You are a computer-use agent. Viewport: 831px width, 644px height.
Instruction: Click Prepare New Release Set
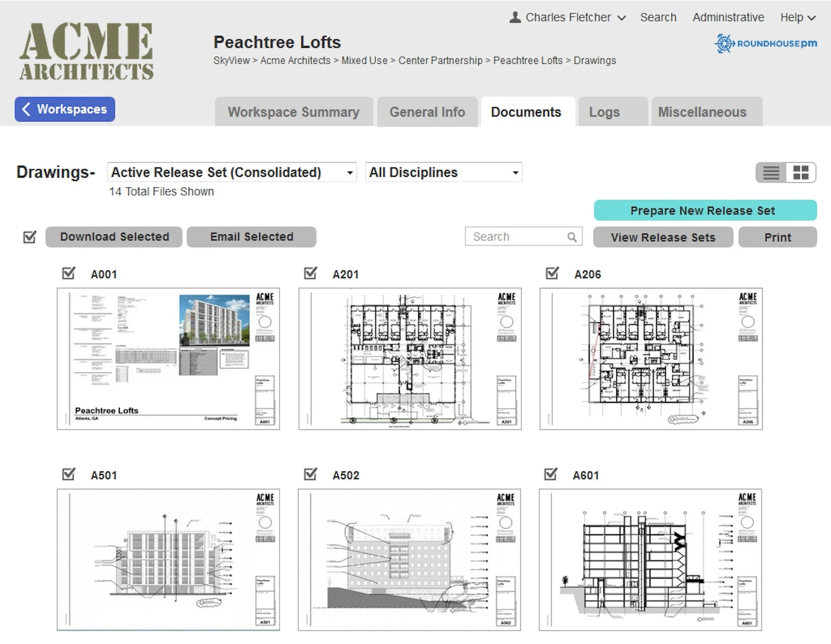click(705, 210)
